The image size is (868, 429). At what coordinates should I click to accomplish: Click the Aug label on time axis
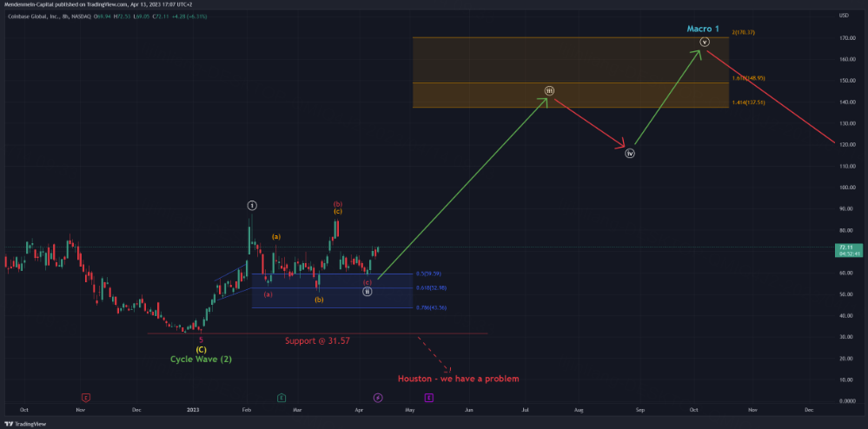click(x=579, y=410)
